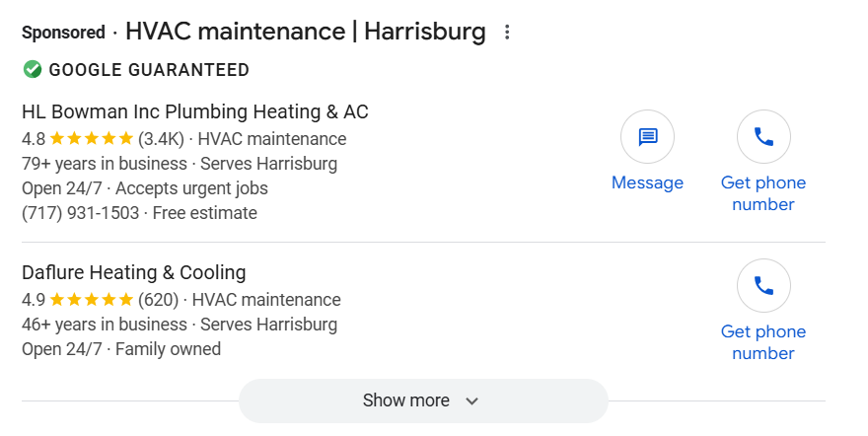Click Daflure Heating's phone icon
This screenshot has height=436, width=868.
763,286
